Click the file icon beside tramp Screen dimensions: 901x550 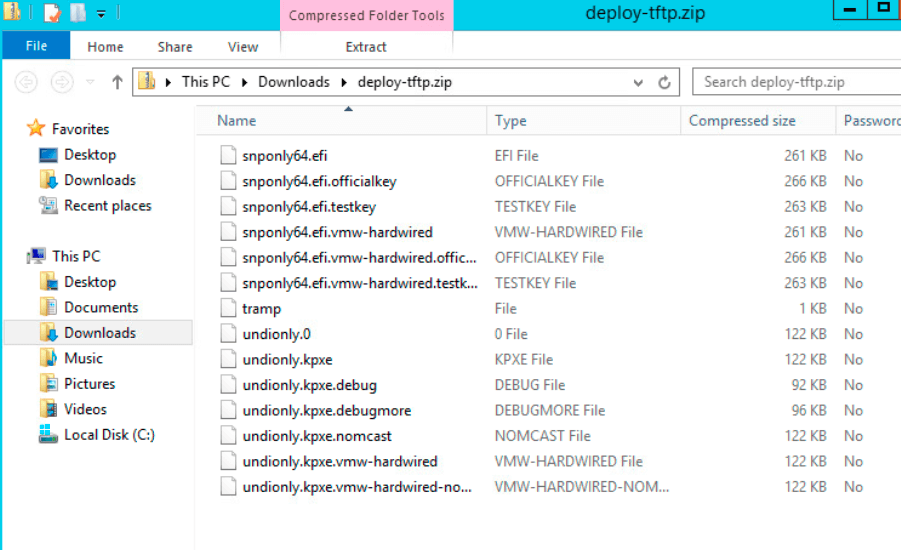click(228, 308)
